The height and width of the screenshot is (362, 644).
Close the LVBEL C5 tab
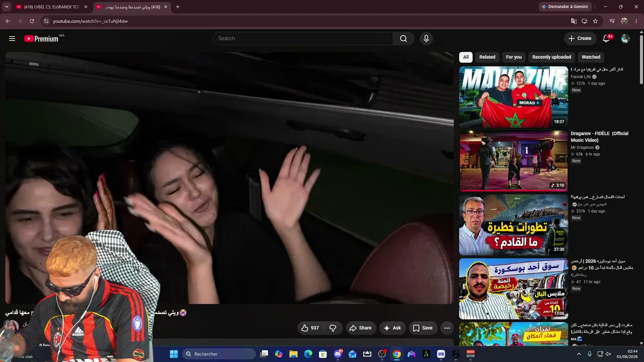tap(86, 7)
